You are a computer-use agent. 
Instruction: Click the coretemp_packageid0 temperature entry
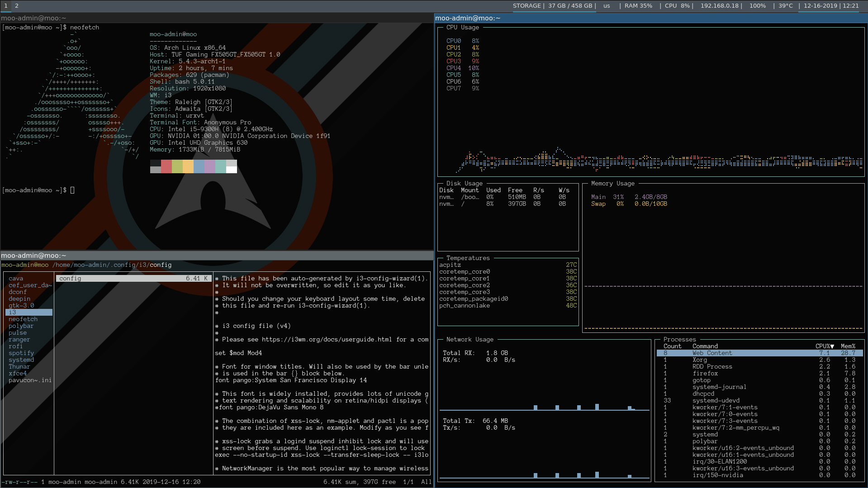[x=508, y=299]
